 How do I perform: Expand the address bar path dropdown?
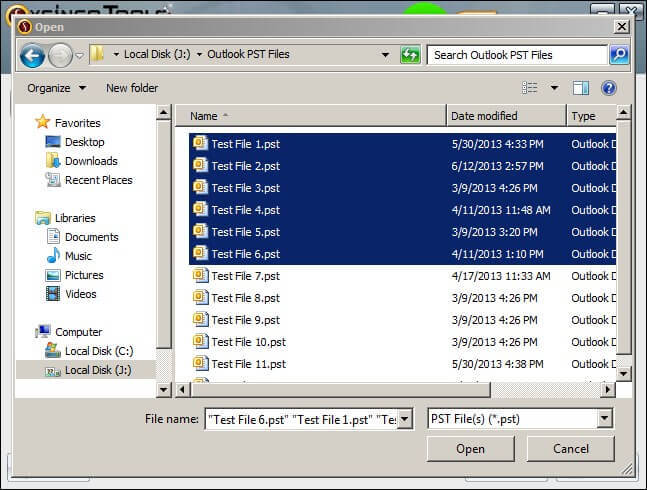click(x=385, y=55)
